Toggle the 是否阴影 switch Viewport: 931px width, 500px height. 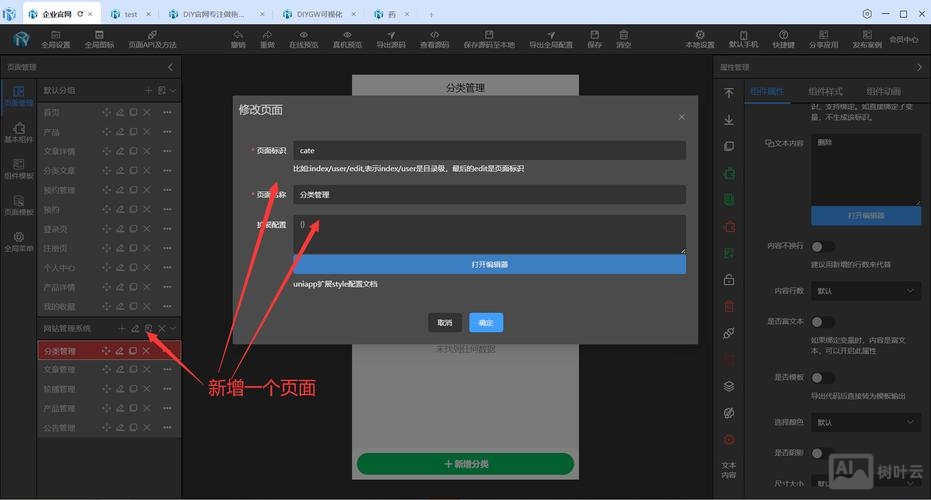(822, 453)
